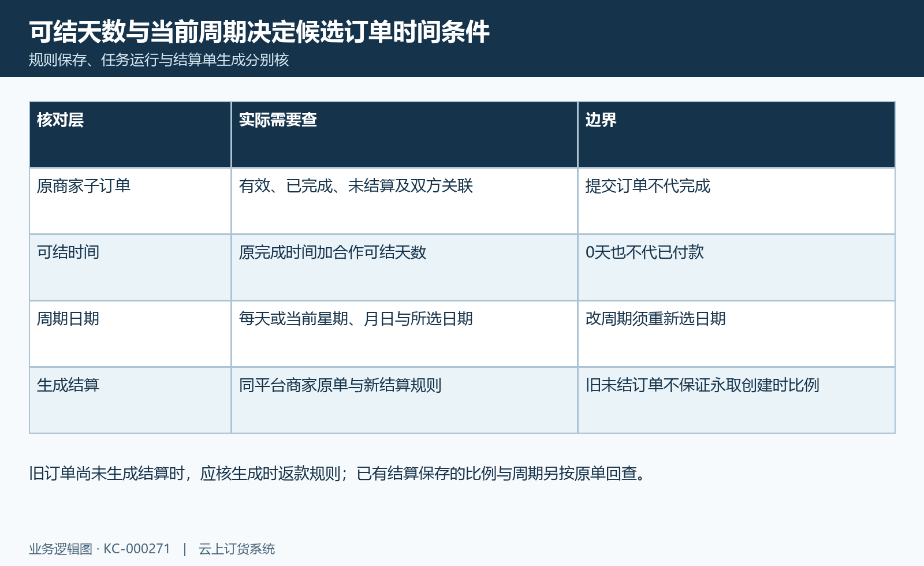Click the 生成结算 row label

130,400
